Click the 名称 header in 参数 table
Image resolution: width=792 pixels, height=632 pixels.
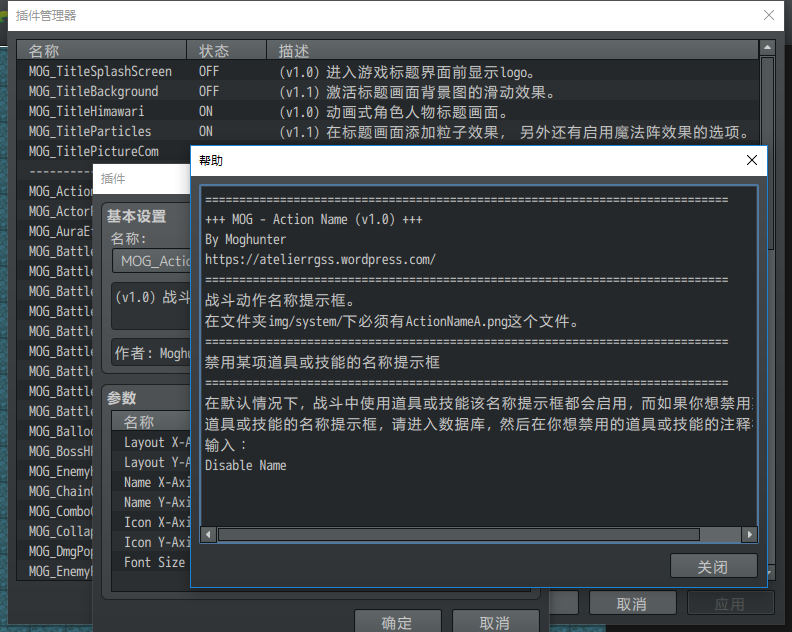tap(151, 421)
